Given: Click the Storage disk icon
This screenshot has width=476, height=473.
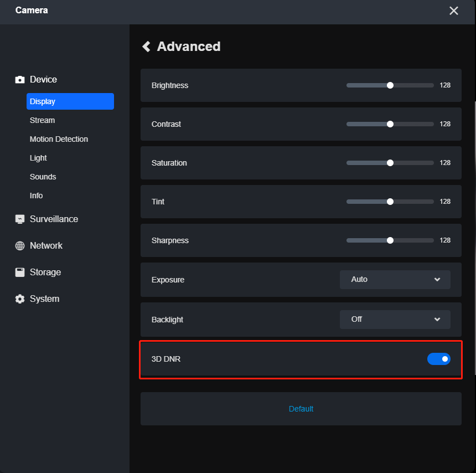Looking at the screenshot, I should tap(20, 273).
